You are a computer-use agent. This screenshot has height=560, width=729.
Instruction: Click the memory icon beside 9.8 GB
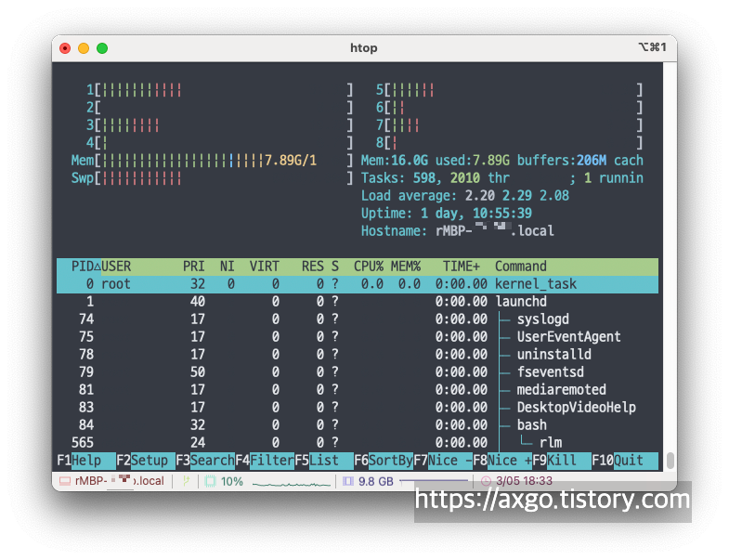pyautogui.click(x=347, y=481)
